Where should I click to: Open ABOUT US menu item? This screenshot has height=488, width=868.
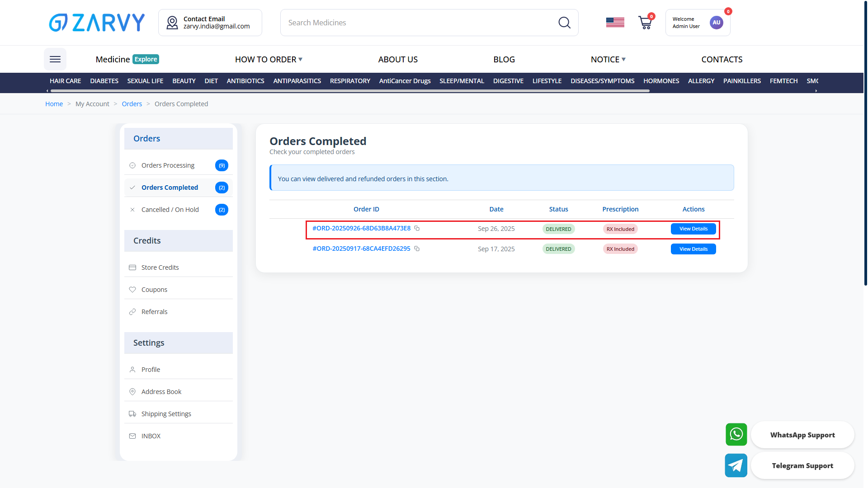pyautogui.click(x=398, y=60)
